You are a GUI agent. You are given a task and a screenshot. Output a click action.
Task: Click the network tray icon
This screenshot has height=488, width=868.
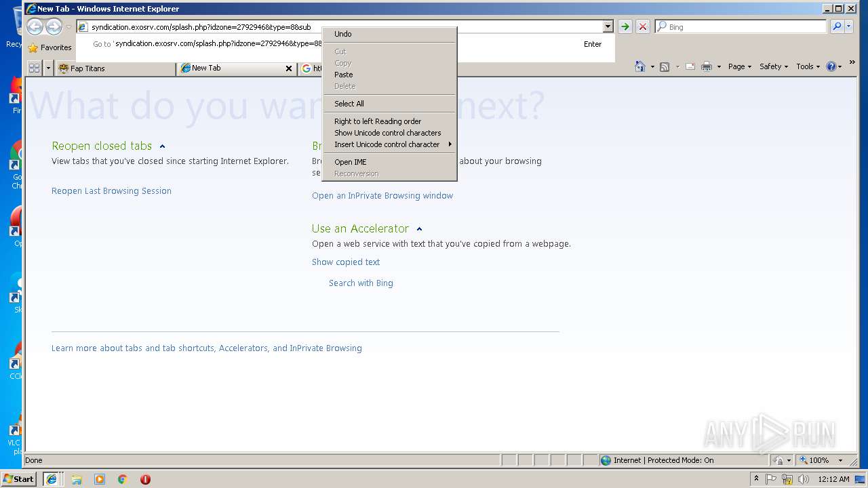click(x=787, y=479)
